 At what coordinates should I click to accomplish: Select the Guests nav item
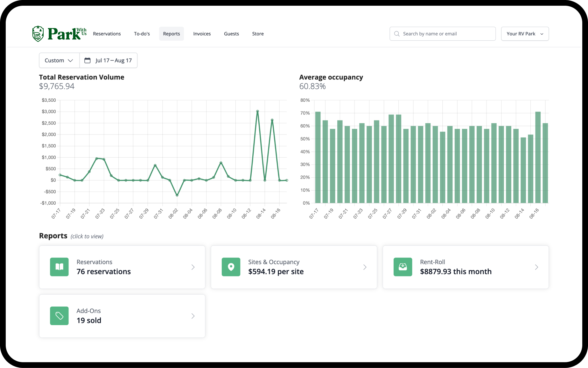tap(231, 34)
